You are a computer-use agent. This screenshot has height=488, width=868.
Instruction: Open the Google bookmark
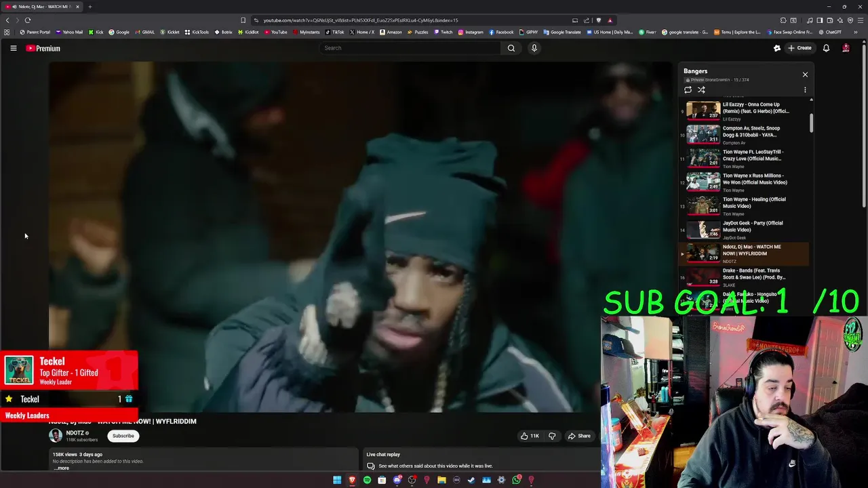(119, 32)
